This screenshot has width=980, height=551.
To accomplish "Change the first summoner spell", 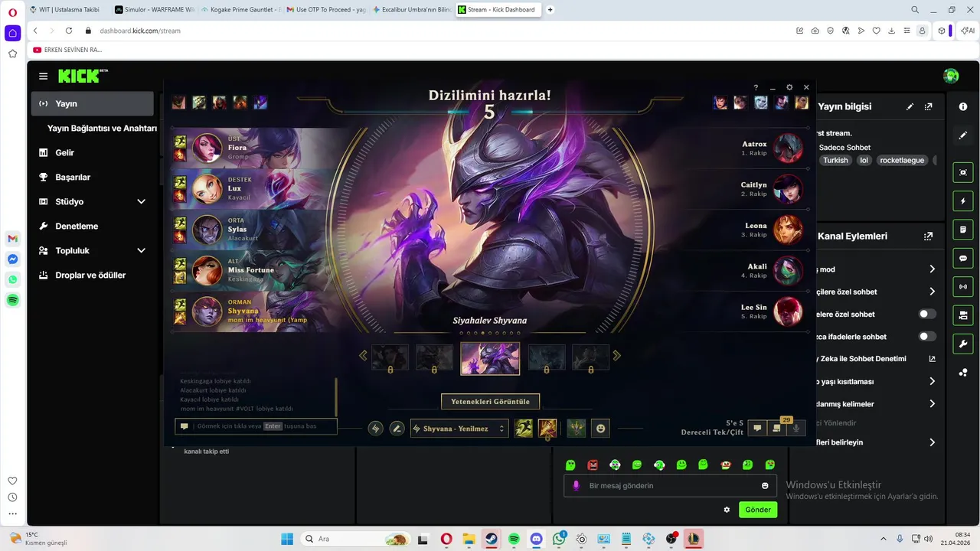I will tap(524, 429).
